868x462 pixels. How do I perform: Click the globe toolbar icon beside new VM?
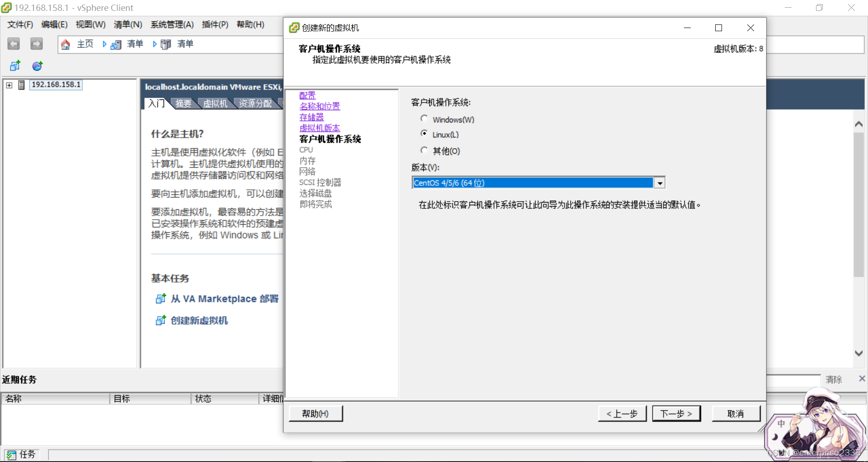point(38,66)
